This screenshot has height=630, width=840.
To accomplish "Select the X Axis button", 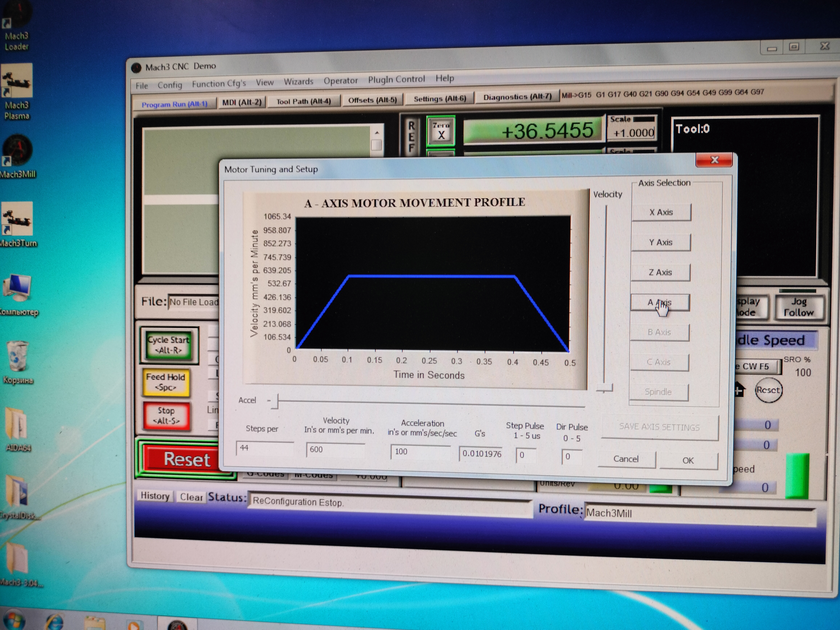I will (661, 212).
